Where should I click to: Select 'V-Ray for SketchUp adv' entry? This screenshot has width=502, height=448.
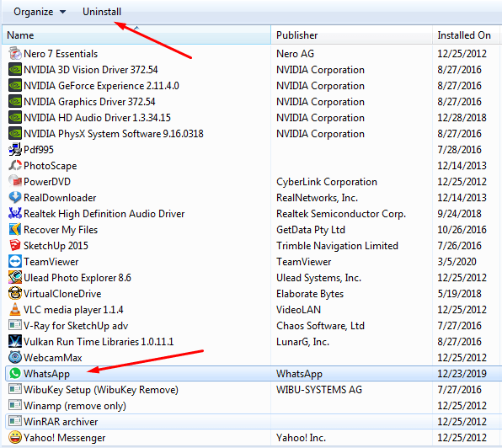(76, 326)
